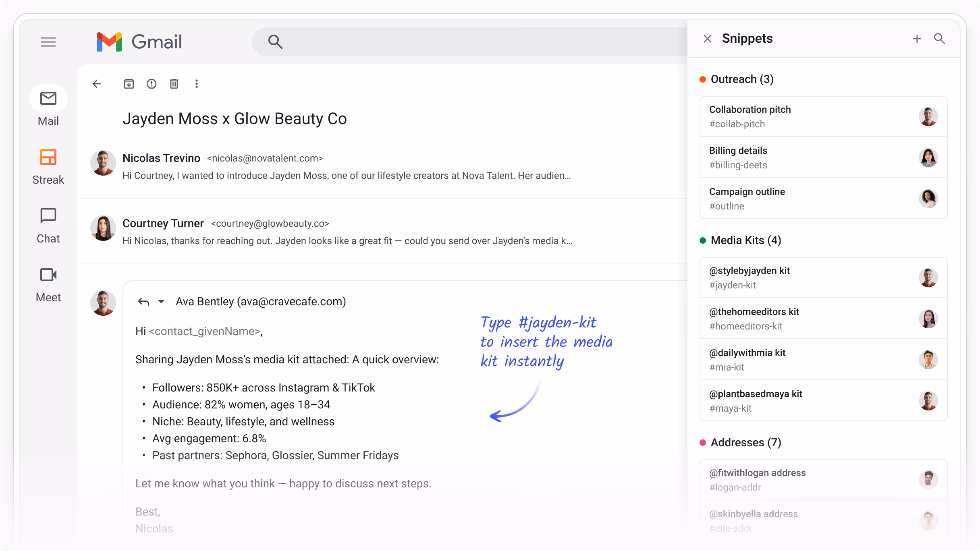
Task: Open more options three-dot menu
Action: click(197, 84)
